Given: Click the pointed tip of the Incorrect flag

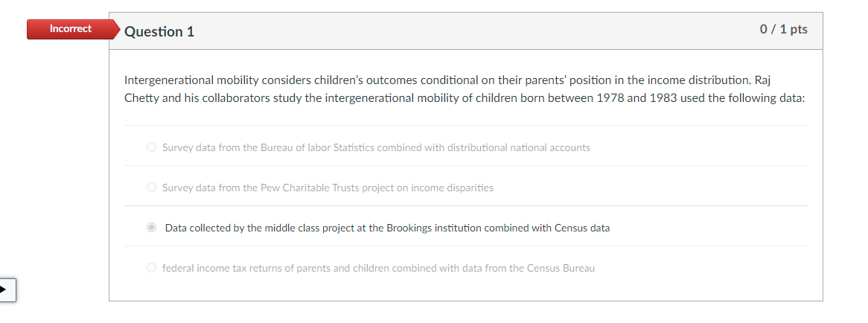Looking at the screenshot, I should [117, 30].
